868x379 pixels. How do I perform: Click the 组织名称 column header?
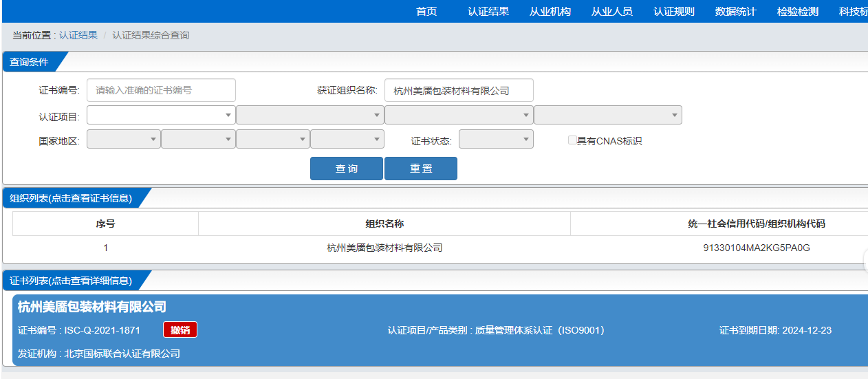tap(384, 224)
